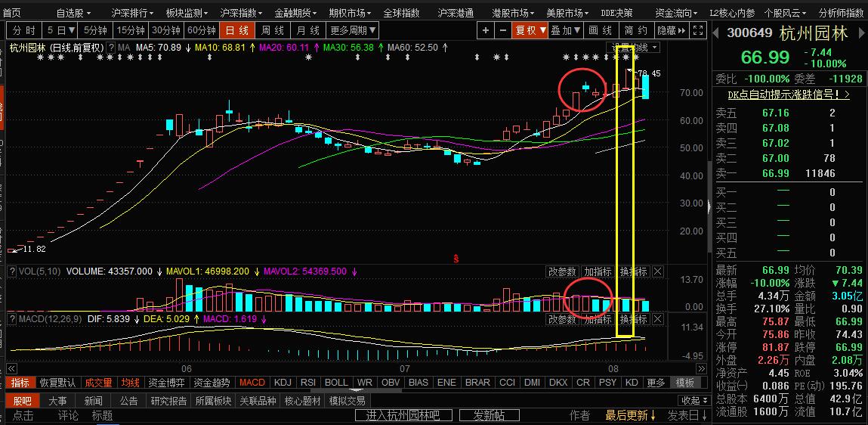Switch to 分时 intraday view

point(24,30)
